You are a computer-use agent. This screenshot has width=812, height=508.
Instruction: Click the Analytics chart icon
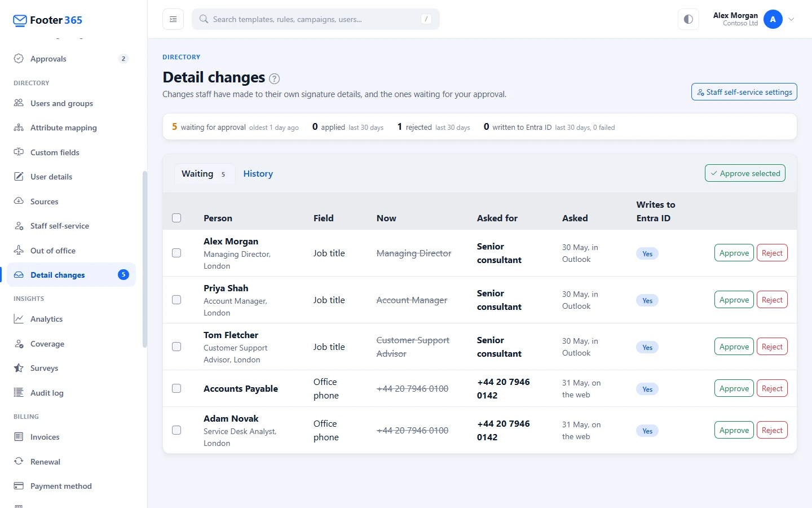19,319
